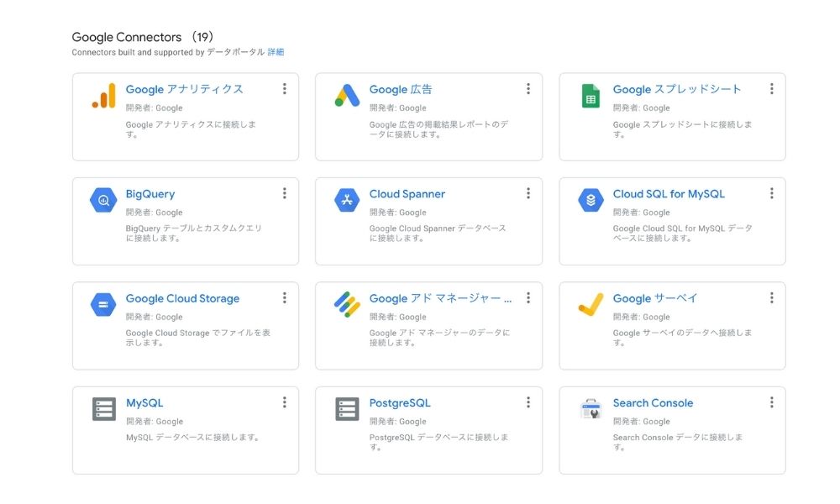
Task: Click the Cloud SQL for MySQL icon
Action: 591,200
